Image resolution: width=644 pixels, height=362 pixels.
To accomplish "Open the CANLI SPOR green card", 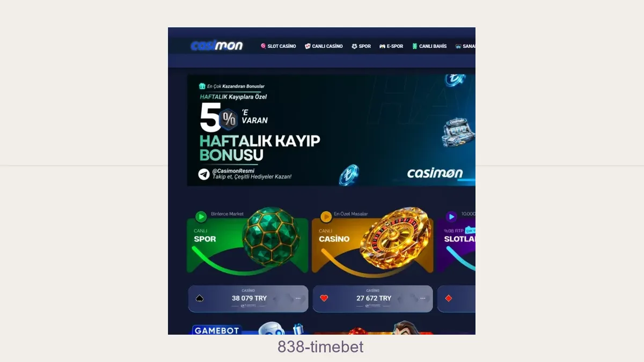I will [x=247, y=241].
